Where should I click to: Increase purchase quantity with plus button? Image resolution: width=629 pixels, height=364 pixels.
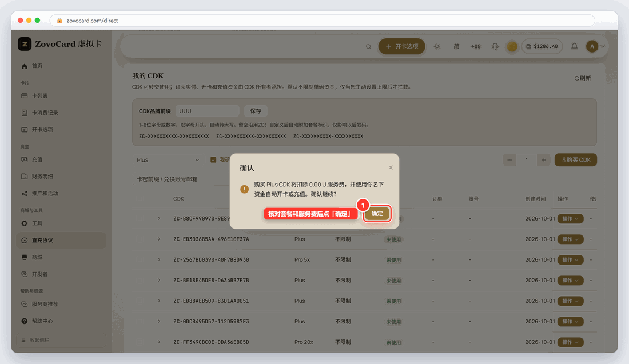pos(544,160)
